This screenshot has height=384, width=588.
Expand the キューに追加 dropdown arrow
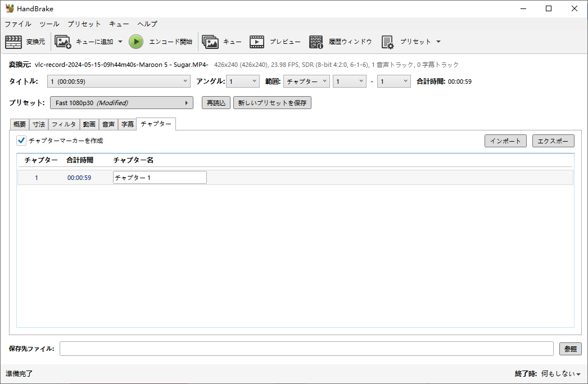120,42
